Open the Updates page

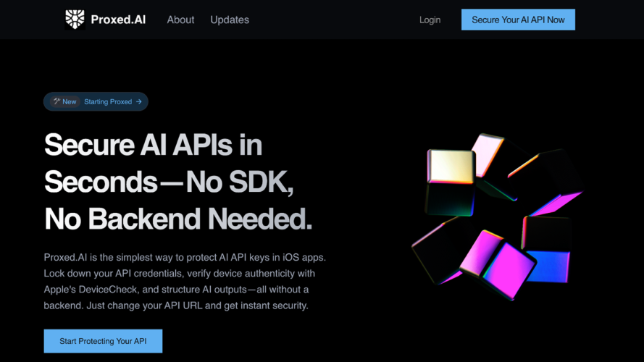230,20
